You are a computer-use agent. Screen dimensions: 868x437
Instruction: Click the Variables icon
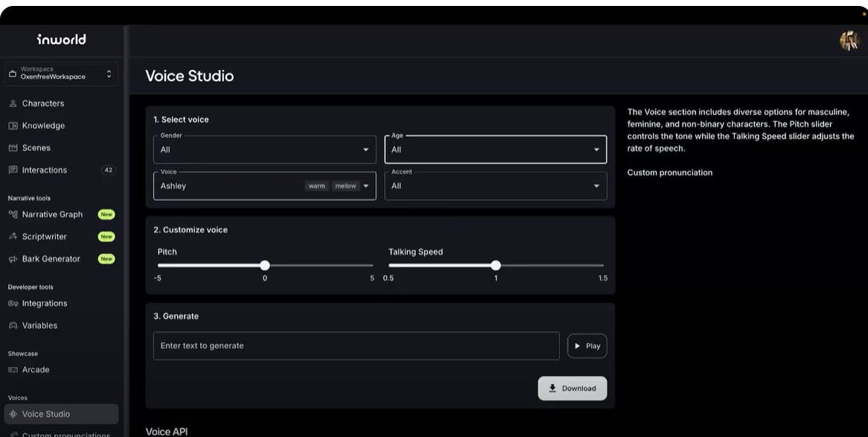click(x=13, y=325)
